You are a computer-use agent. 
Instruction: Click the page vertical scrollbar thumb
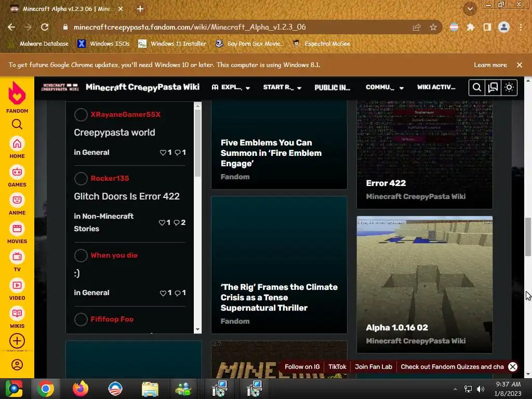point(528,237)
